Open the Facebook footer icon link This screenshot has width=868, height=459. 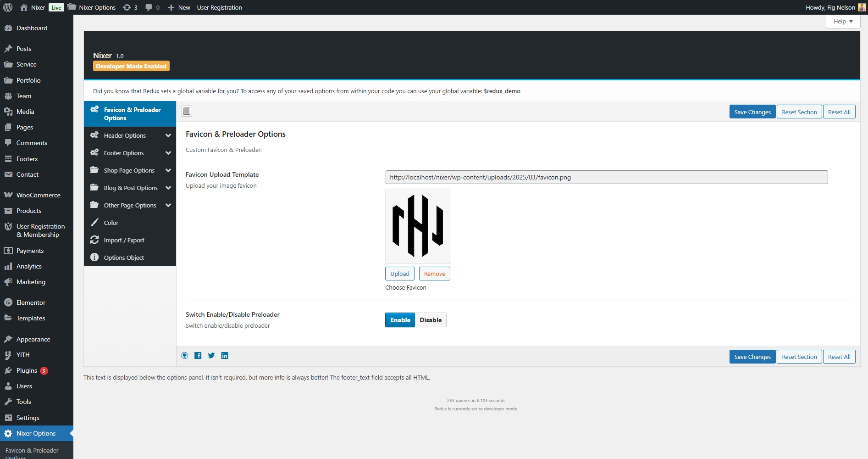coord(198,355)
